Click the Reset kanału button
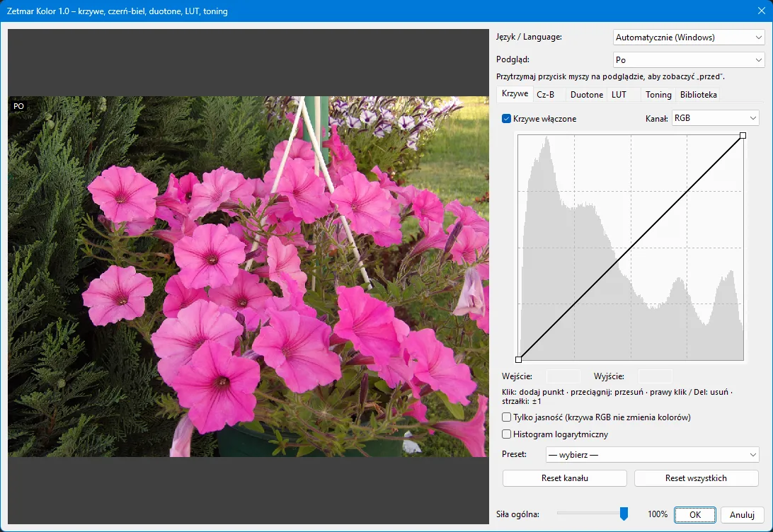 pos(564,478)
